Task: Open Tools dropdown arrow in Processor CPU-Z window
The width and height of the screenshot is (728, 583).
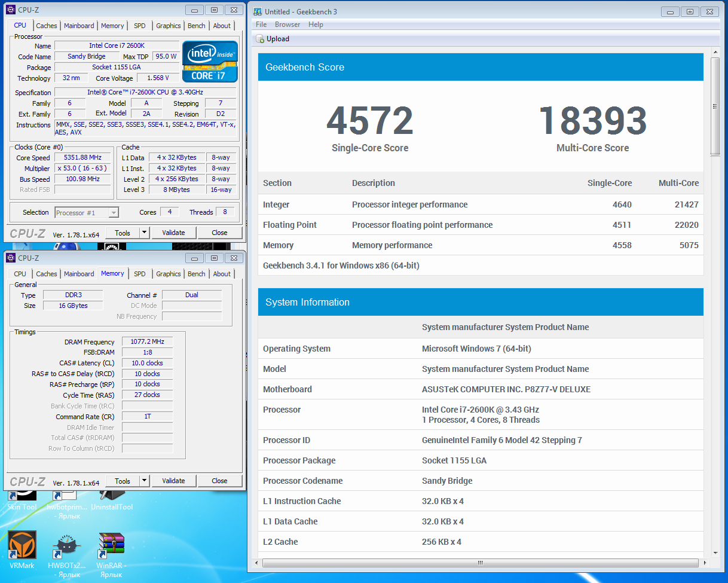Action: pyautogui.click(x=144, y=233)
